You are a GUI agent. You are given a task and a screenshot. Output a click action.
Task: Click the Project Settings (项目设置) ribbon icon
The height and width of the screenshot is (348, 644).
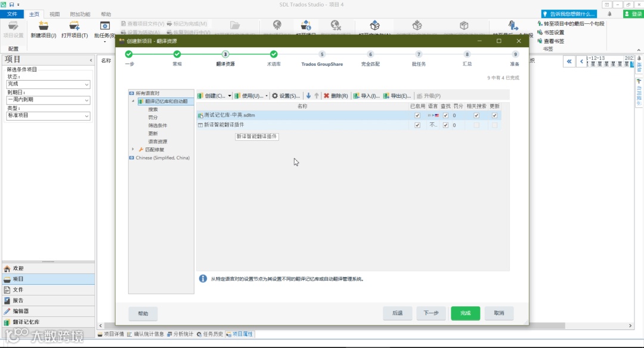click(x=13, y=26)
